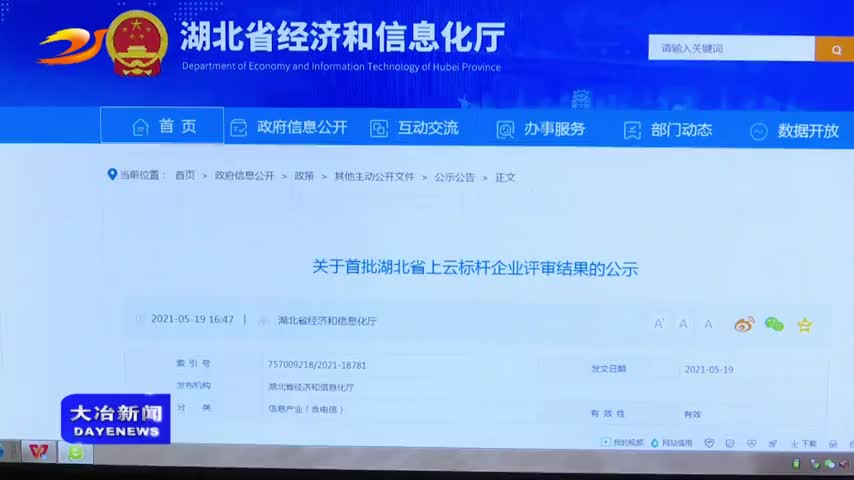
Task: Click the keyword search input field
Action: coord(731,48)
